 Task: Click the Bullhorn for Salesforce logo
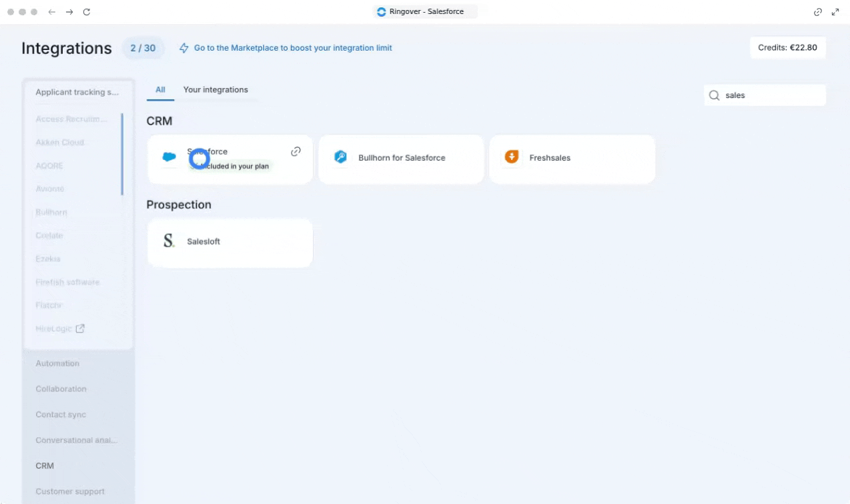[341, 157]
